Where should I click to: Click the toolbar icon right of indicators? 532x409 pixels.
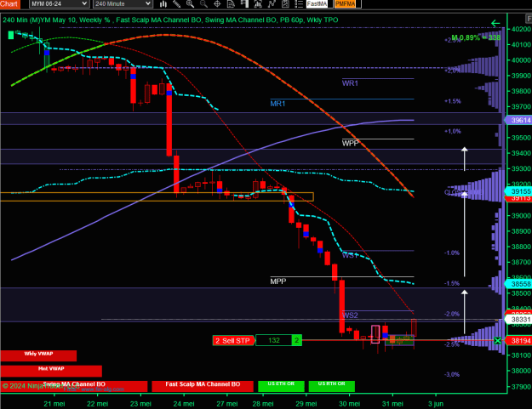click(285, 3)
